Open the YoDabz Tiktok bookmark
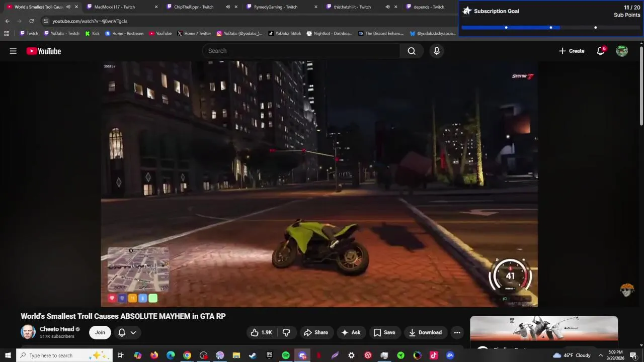 click(x=285, y=34)
